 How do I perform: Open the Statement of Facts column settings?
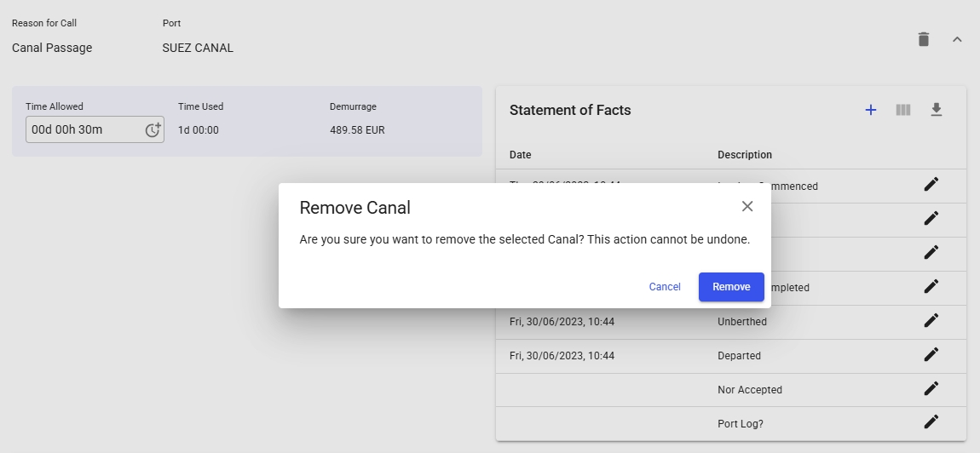coord(903,110)
